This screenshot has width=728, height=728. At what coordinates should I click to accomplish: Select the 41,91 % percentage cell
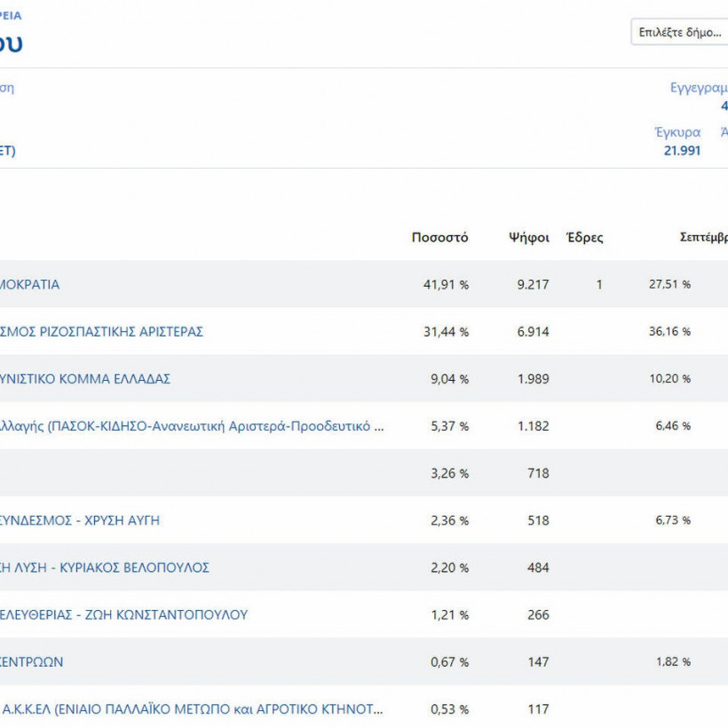(x=446, y=285)
